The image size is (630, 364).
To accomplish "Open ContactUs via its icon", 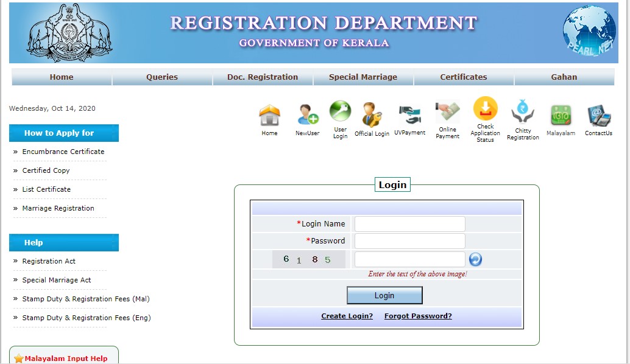I will point(598,116).
